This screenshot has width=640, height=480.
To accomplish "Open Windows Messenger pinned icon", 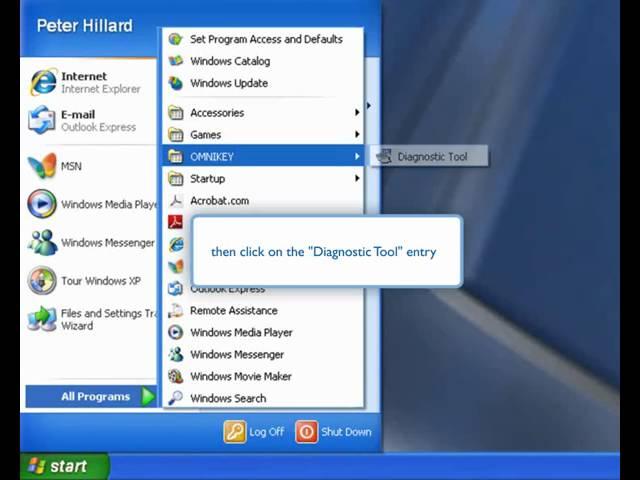I will pyautogui.click(x=42, y=242).
